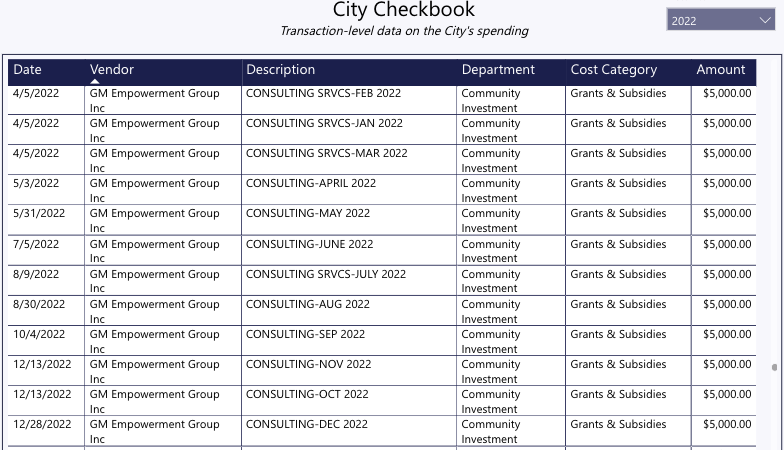The width and height of the screenshot is (784, 450).
Task: Open the 2022 year dropdown
Action: pos(720,20)
